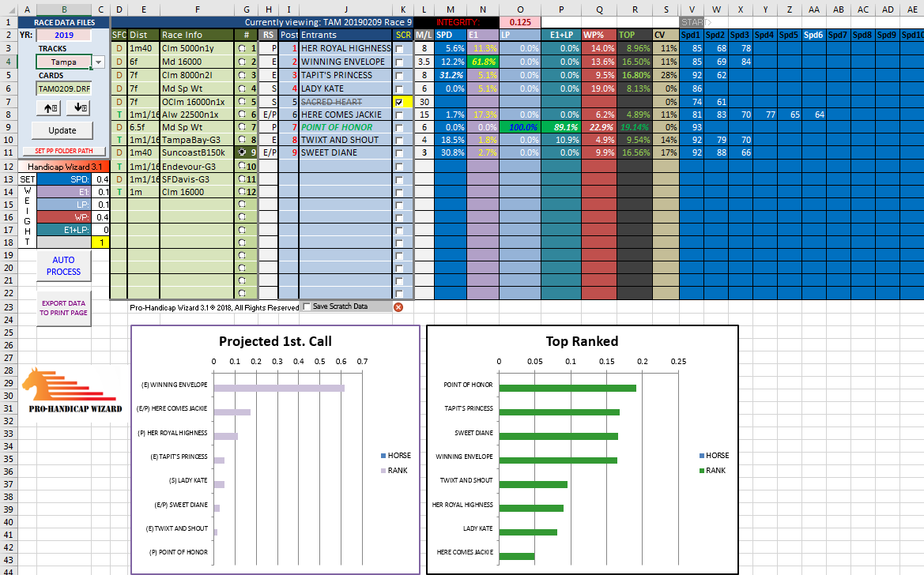Check the scratch box for Winning Envelope
The image size is (924, 575).
[398, 62]
